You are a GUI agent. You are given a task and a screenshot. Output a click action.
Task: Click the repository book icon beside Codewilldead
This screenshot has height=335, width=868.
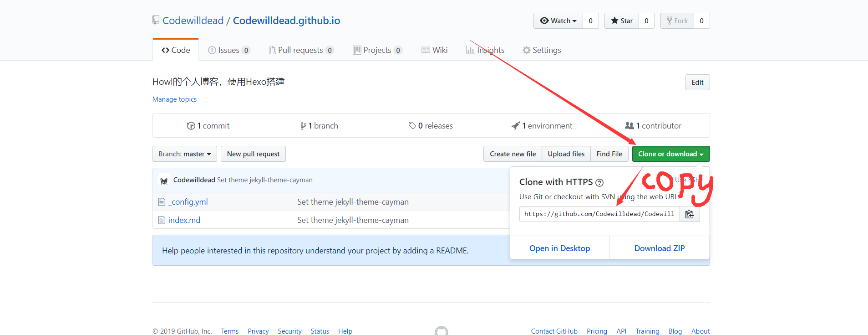pos(156,21)
